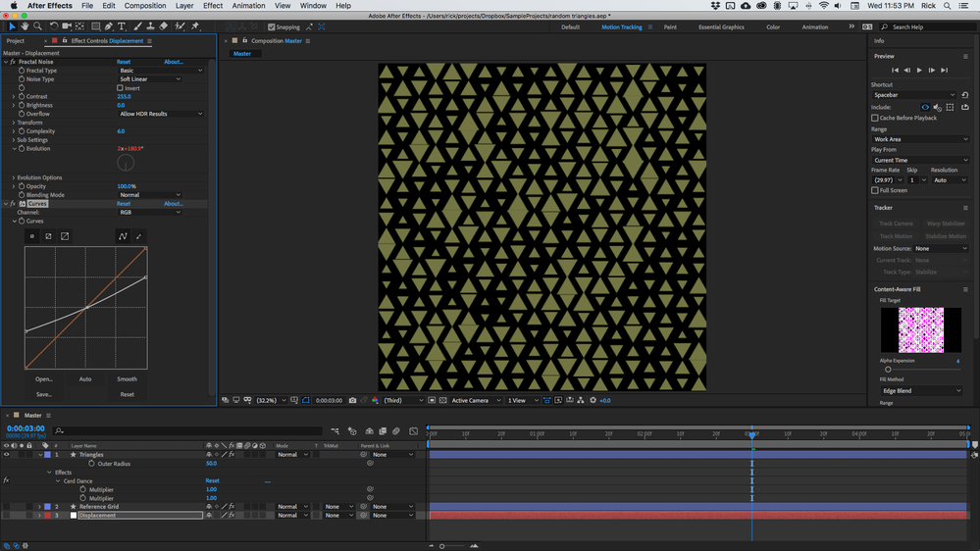Take a snapshot with camera icon

click(352, 400)
